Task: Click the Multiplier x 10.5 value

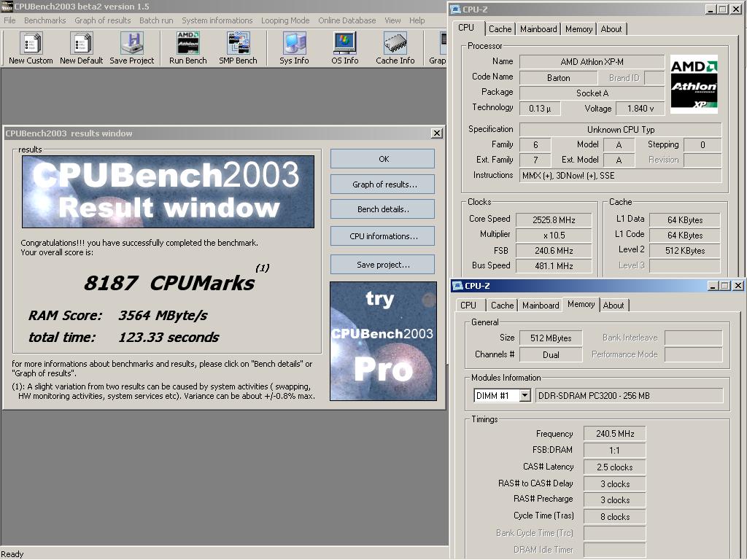Action: click(x=554, y=236)
